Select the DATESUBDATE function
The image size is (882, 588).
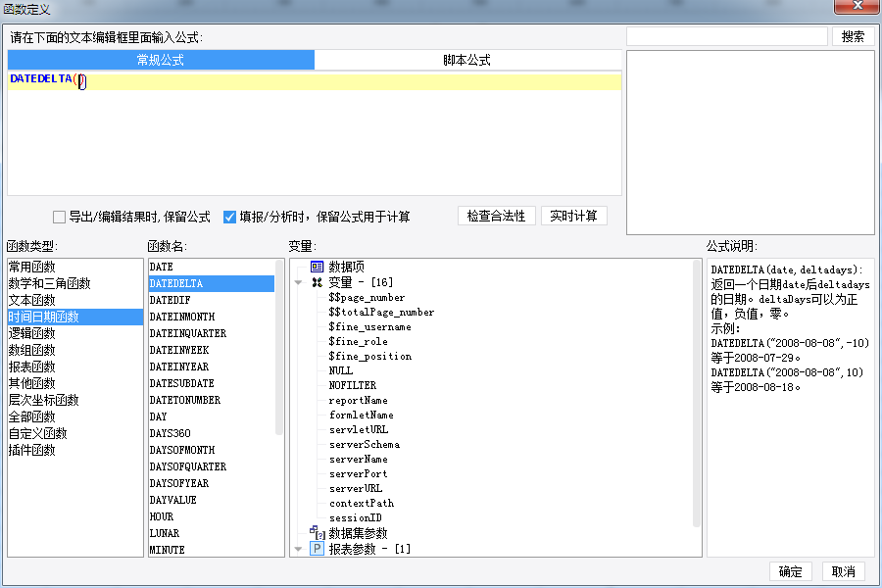click(212, 383)
